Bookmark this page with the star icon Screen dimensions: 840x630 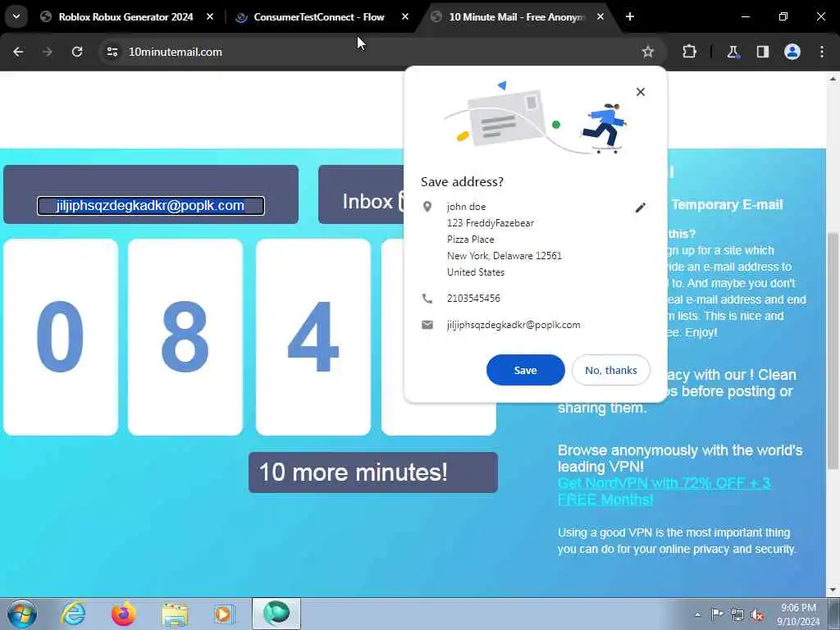[648, 52]
